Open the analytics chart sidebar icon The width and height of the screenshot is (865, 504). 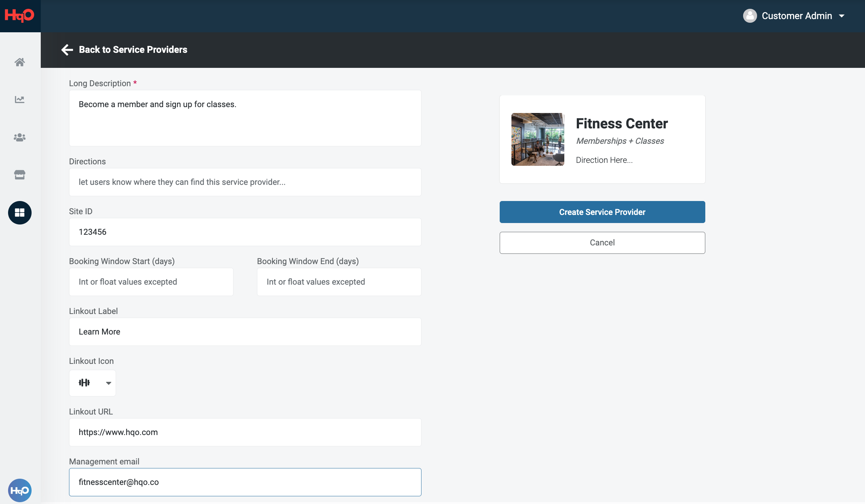tap(19, 99)
